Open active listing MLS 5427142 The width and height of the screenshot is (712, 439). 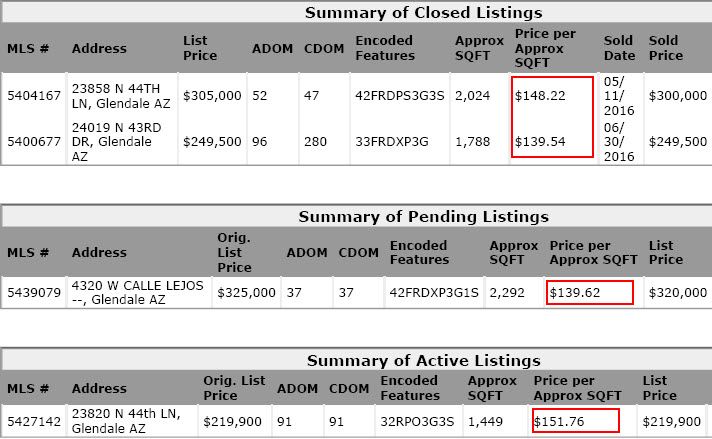(x=34, y=421)
